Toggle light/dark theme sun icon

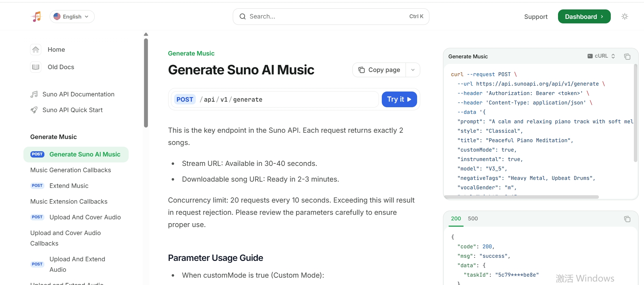pos(625,16)
